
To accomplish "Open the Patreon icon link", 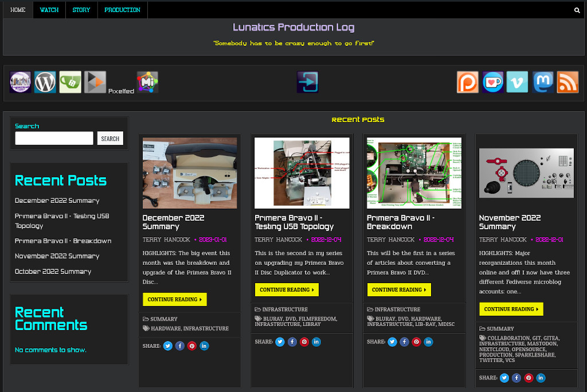I will pos(467,83).
